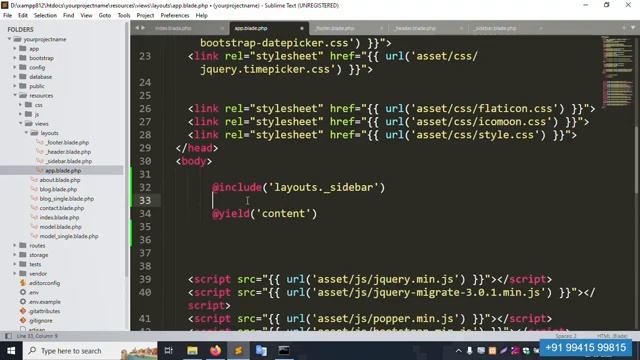
Task: Close the index.blade.php tab
Action: 222,28
